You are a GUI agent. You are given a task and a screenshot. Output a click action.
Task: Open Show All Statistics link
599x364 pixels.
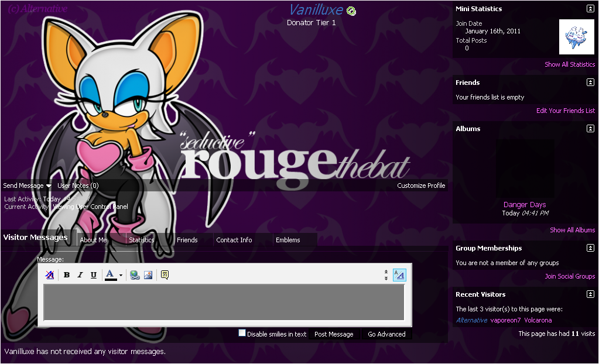click(570, 64)
